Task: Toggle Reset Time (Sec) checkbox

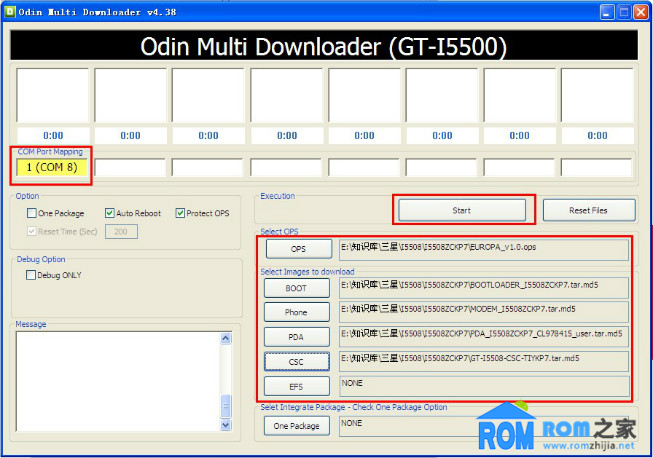Action: click(x=32, y=231)
